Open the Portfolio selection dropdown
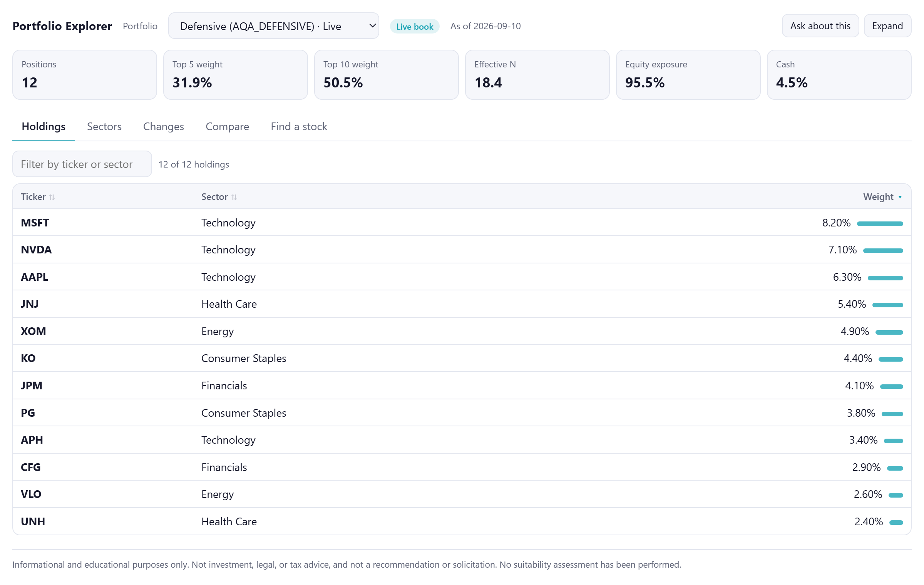 pos(273,26)
